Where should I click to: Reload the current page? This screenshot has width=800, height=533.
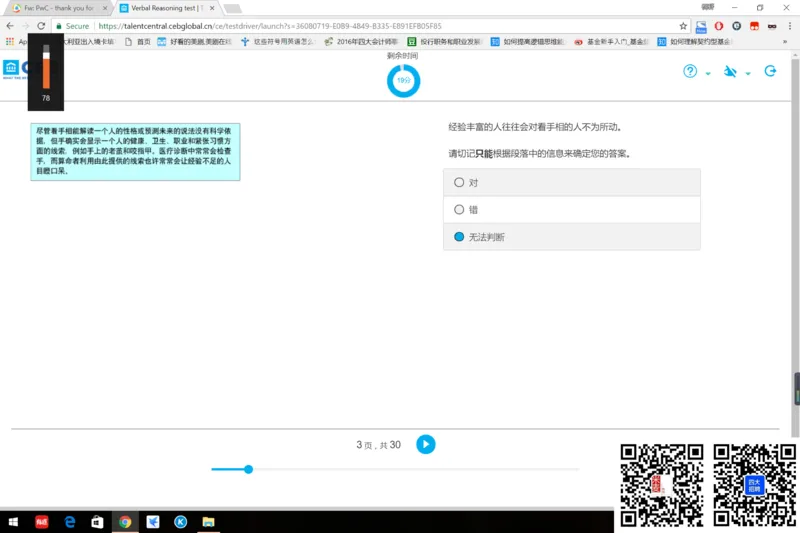[x=41, y=26]
